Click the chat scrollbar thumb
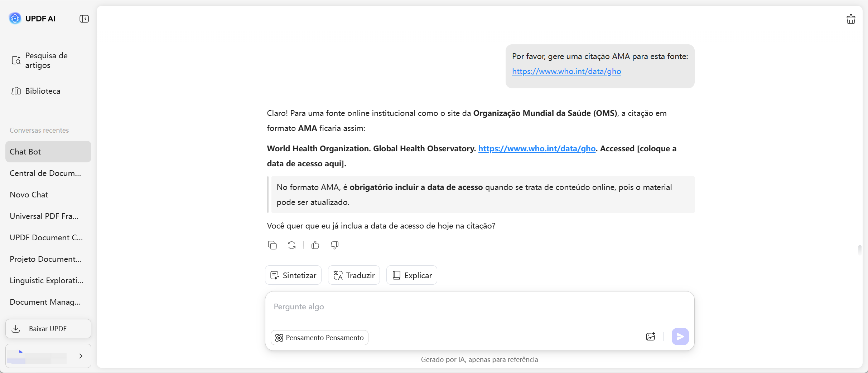868x373 pixels. [860, 250]
